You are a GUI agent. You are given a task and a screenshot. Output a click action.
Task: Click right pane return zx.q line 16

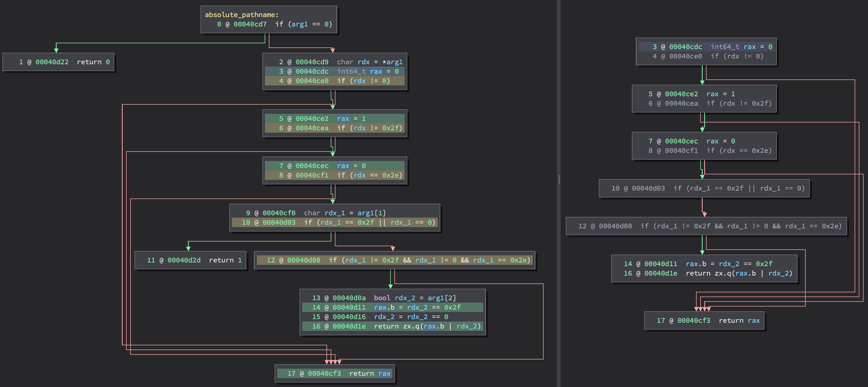click(708, 273)
